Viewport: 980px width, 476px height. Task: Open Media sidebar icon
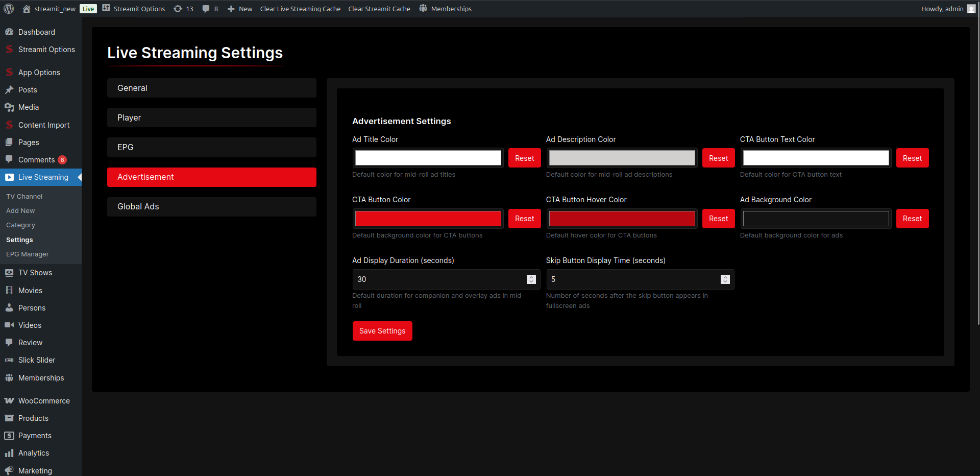tap(9, 107)
